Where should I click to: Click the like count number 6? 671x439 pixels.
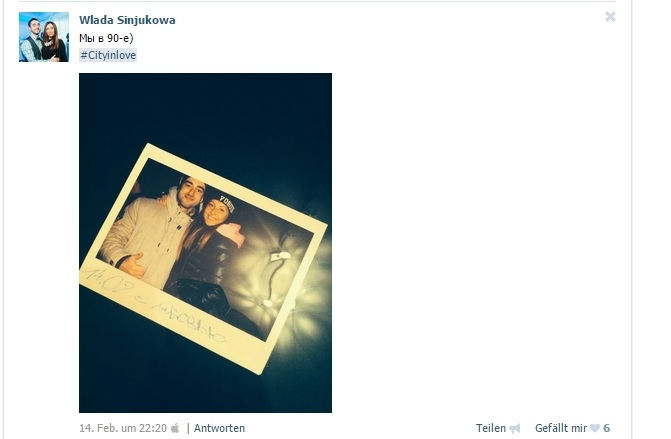click(606, 428)
